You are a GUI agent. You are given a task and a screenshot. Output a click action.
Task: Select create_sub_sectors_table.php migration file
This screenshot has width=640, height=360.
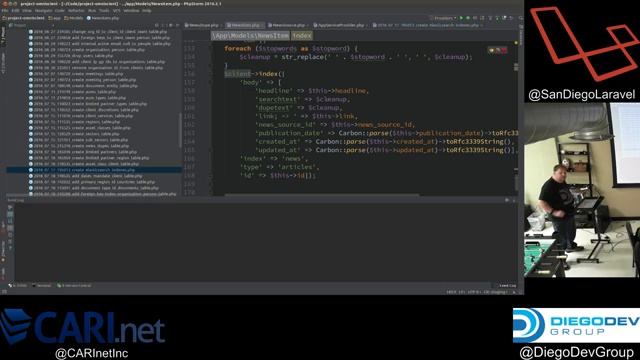pos(78,140)
